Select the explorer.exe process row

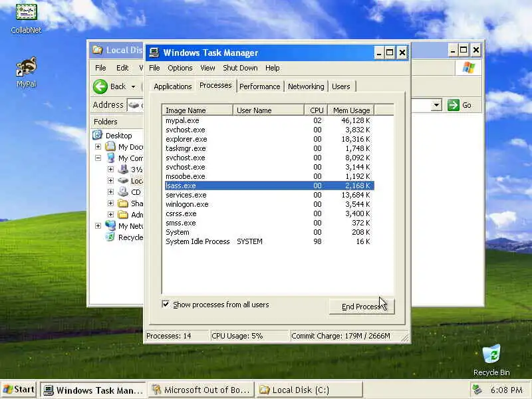point(269,139)
